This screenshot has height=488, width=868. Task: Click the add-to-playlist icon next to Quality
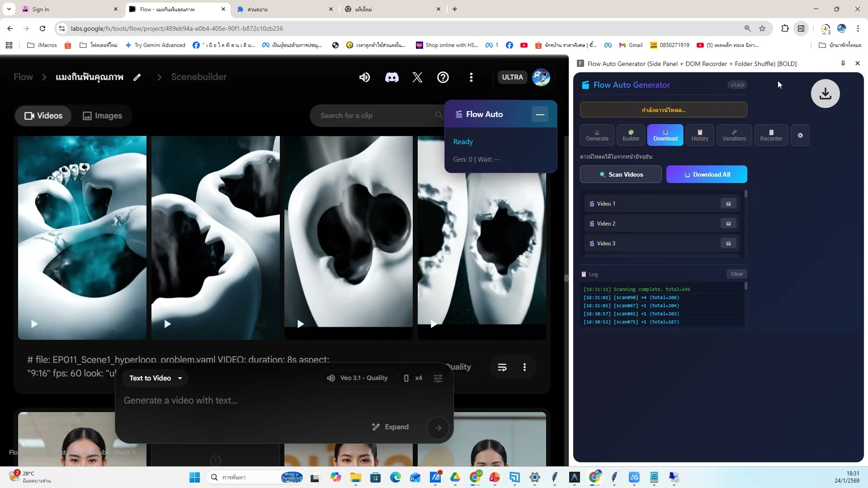(502, 367)
